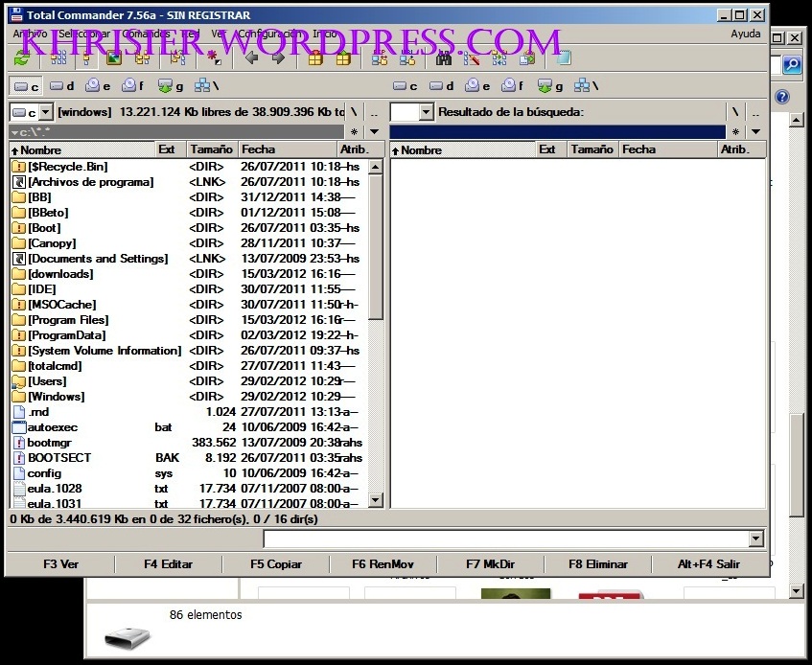Open the Archivo menu
Viewport: 812px width, 665px height.
(30, 34)
